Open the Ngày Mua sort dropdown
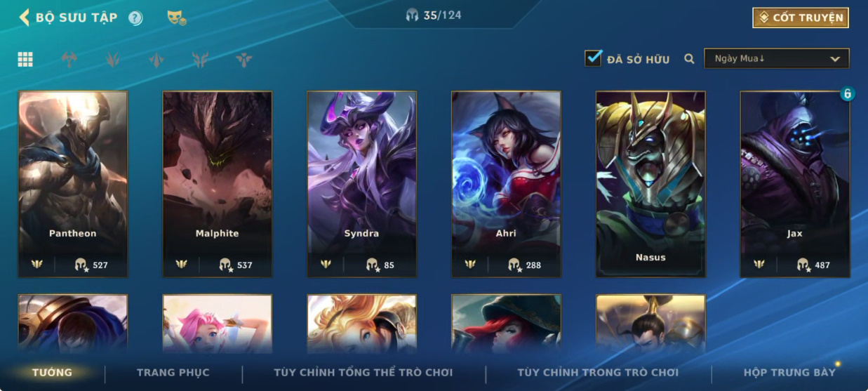Viewport: 868px width, 391px height. point(777,59)
